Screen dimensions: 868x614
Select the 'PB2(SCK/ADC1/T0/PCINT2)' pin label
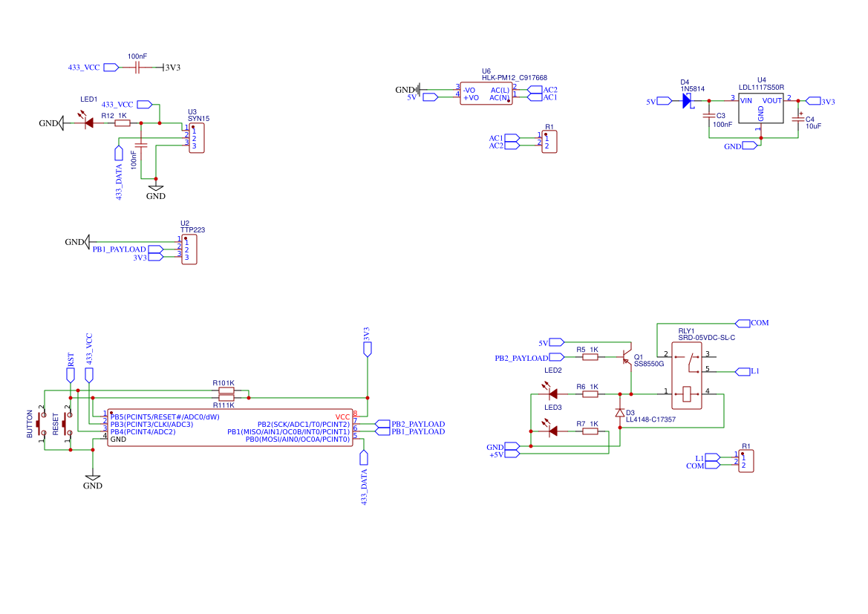(x=304, y=424)
